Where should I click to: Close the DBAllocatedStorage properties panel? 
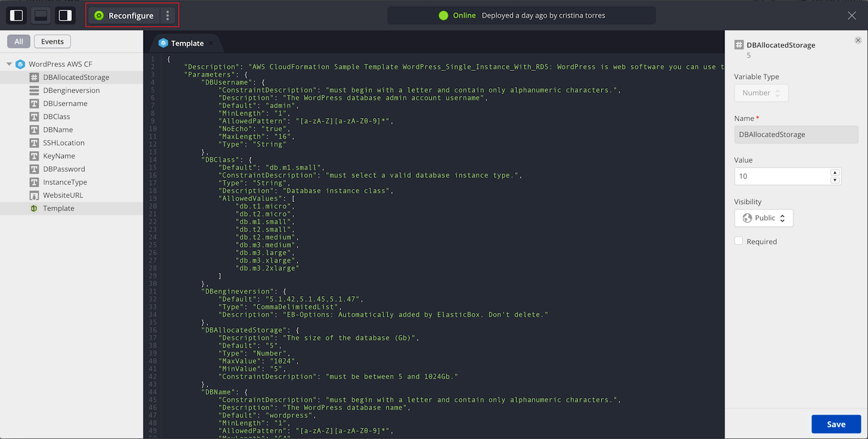[x=858, y=41]
